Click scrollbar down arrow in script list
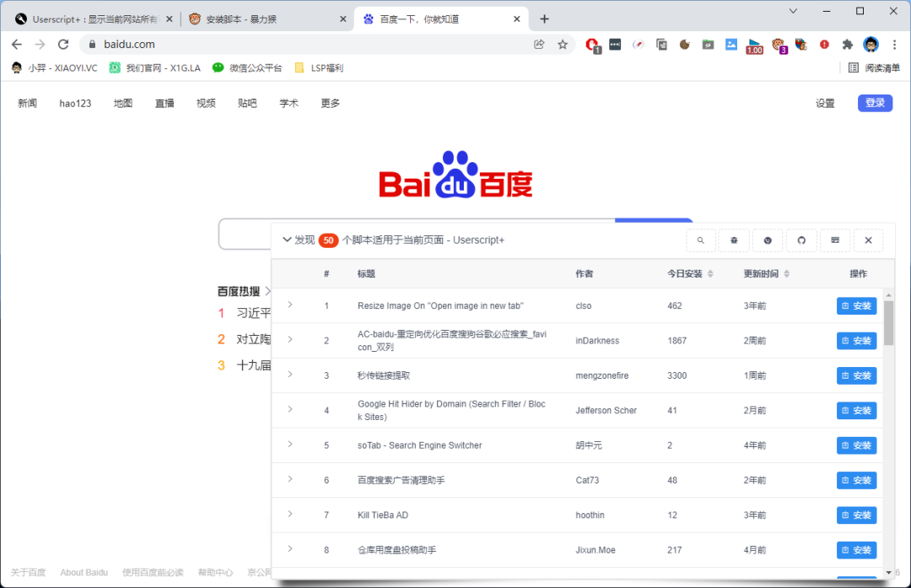The width and height of the screenshot is (911, 588). click(888, 572)
